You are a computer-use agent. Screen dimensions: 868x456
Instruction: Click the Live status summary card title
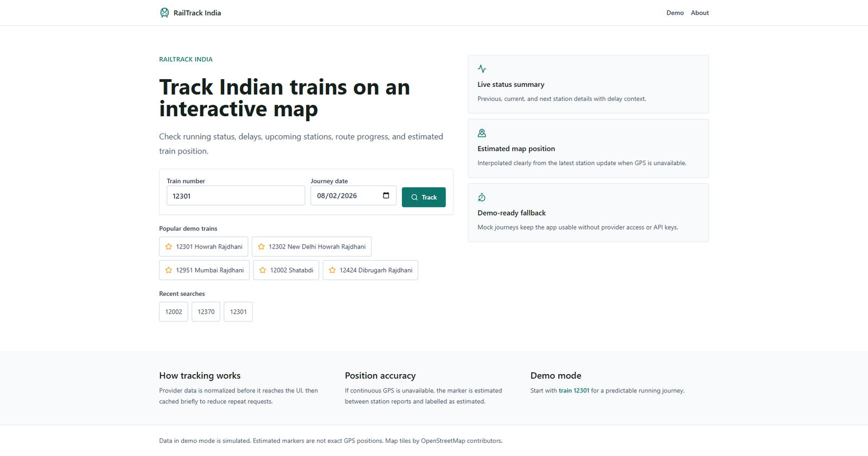(x=511, y=85)
